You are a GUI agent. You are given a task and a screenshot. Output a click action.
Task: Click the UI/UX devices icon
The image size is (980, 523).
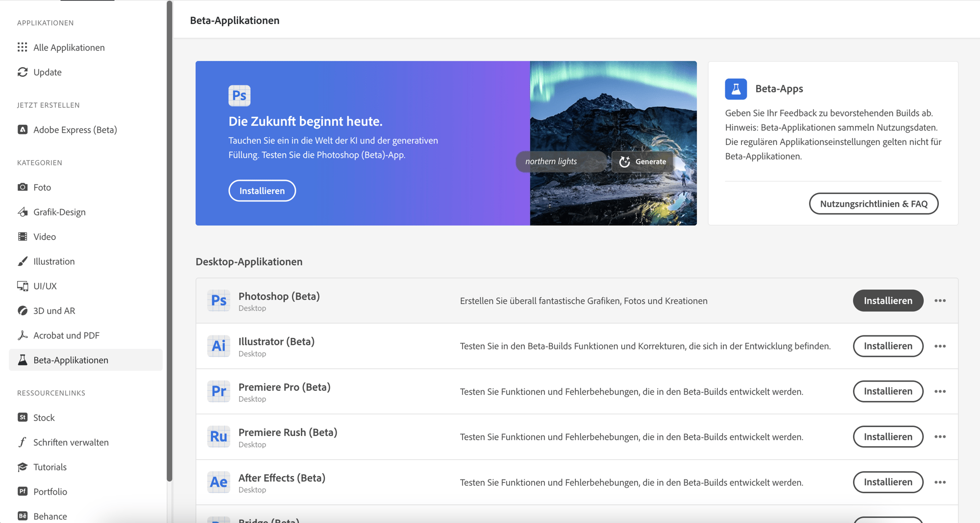[x=23, y=285]
